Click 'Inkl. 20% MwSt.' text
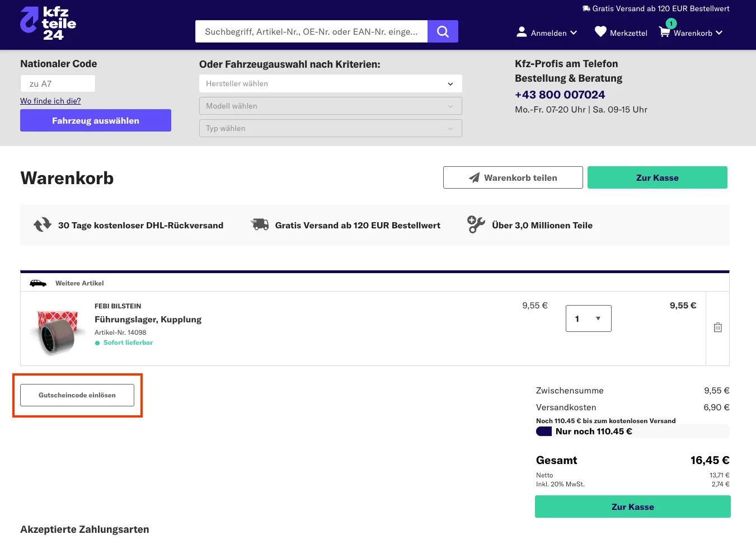 pos(560,484)
